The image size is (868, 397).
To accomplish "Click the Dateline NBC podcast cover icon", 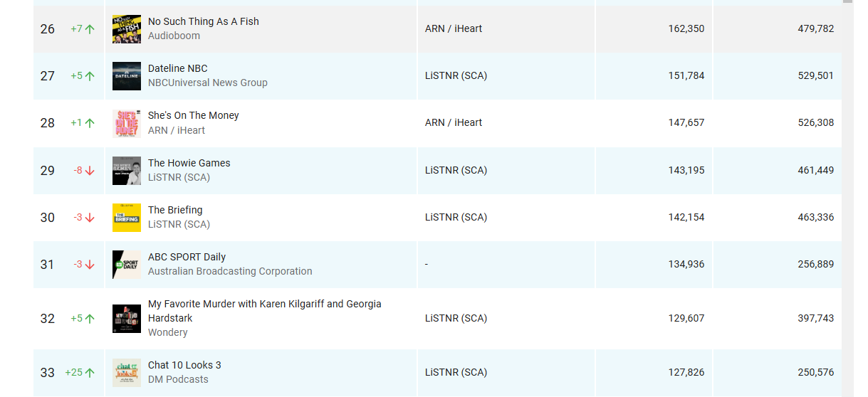I will point(127,76).
